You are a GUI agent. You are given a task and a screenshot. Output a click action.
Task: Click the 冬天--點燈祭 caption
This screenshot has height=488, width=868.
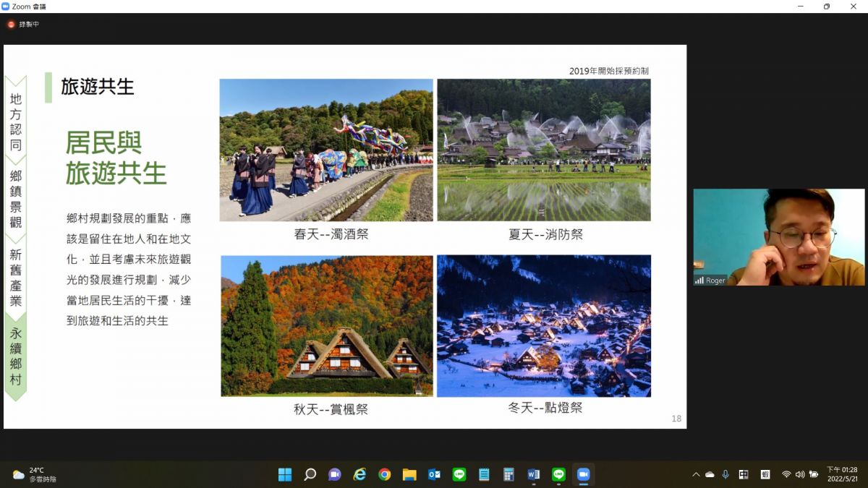545,408
